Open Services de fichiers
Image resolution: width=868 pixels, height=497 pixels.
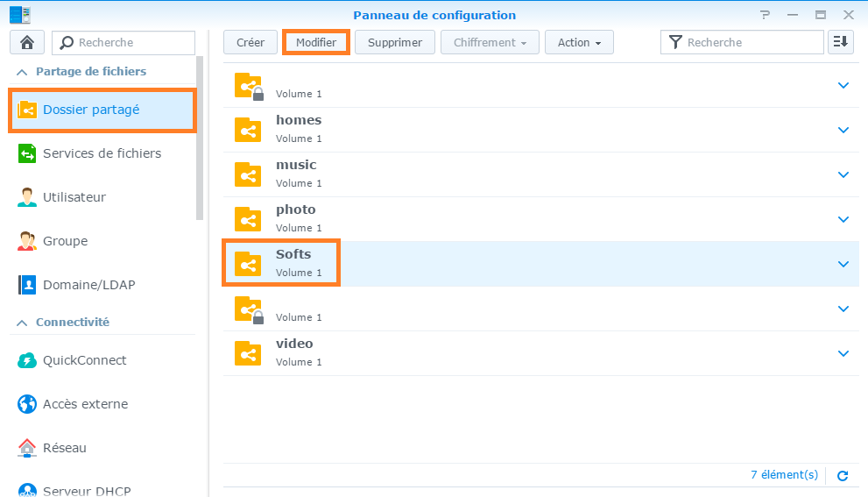pos(102,153)
